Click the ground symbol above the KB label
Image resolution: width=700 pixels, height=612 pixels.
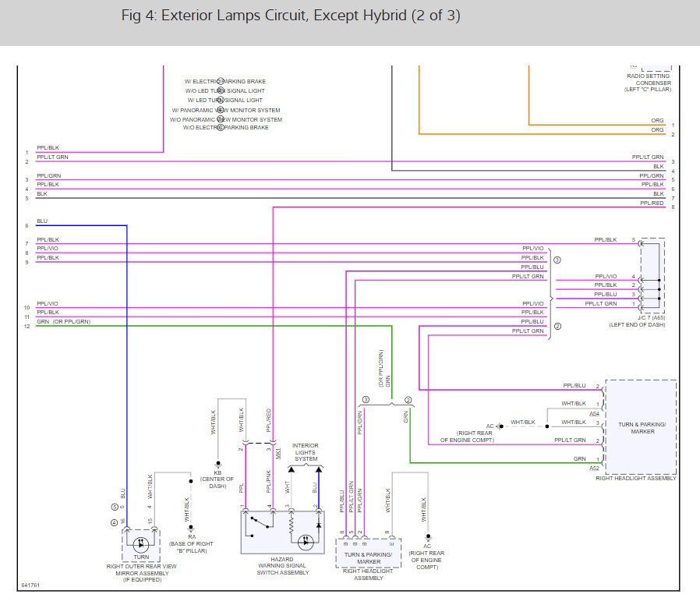217,465
